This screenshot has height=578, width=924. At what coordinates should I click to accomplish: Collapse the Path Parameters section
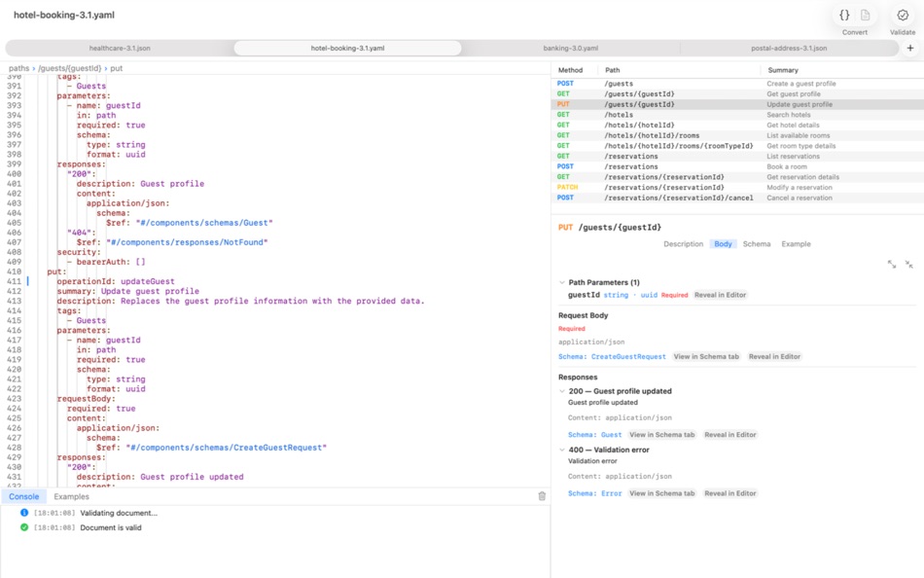point(562,281)
